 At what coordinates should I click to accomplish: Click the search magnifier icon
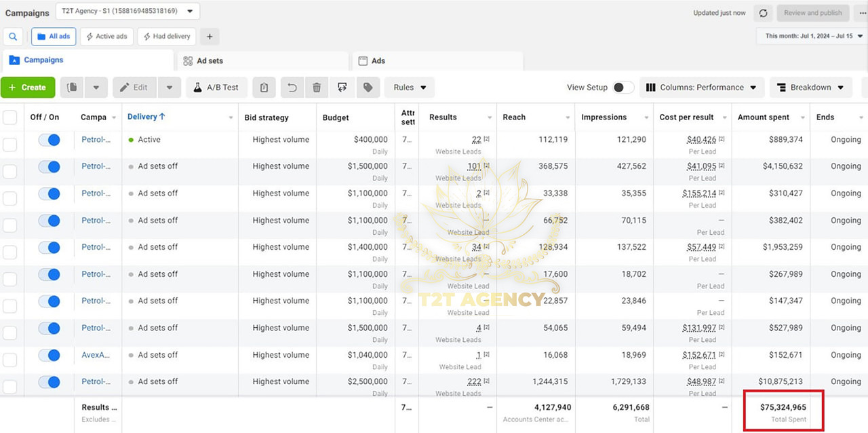[13, 37]
